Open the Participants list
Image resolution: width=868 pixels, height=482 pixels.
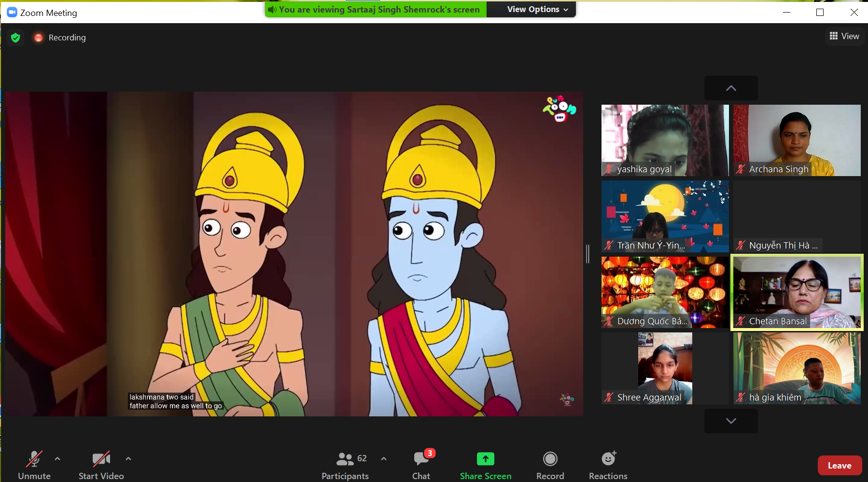(x=345, y=465)
